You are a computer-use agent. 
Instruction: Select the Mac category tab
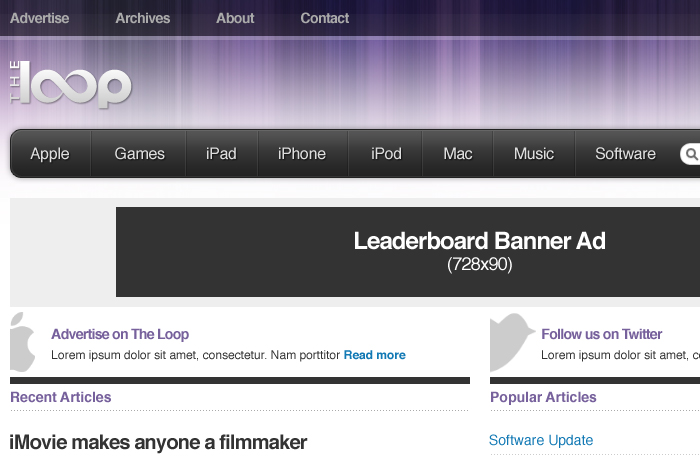(458, 154)
